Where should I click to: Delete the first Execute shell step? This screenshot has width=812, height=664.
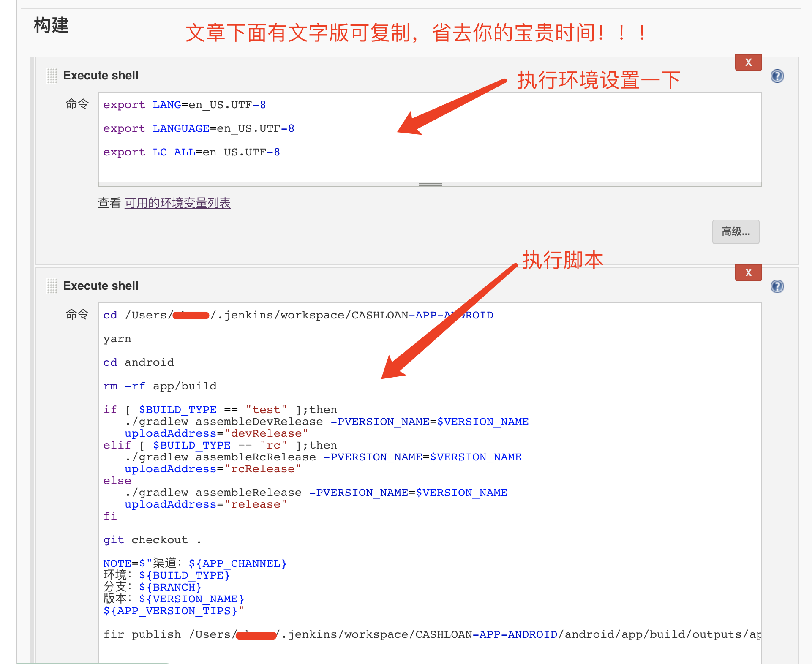748,63
